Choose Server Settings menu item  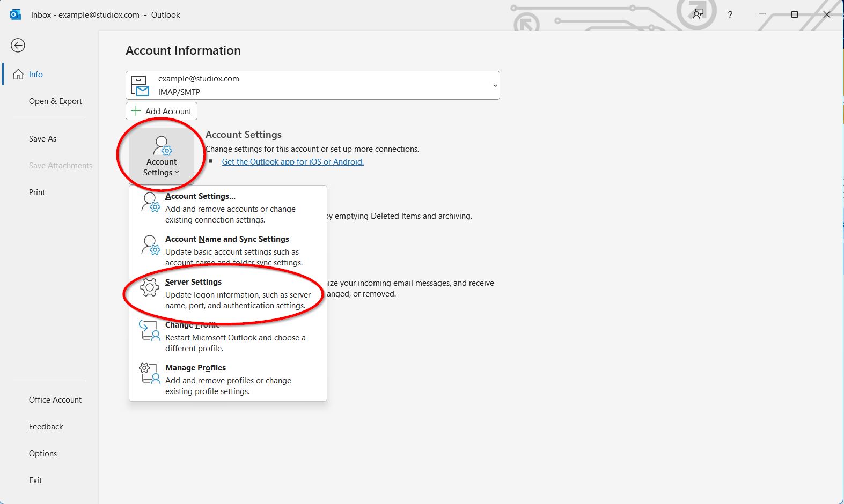228,293
